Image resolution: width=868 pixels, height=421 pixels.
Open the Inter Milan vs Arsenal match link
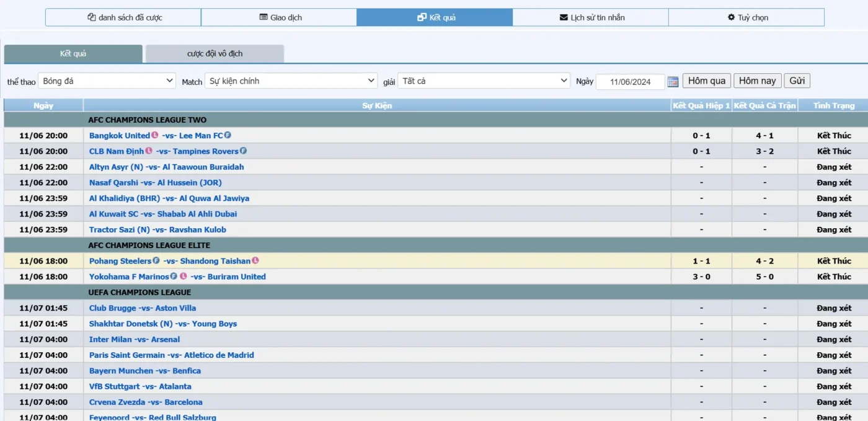[x=135, y=339]
